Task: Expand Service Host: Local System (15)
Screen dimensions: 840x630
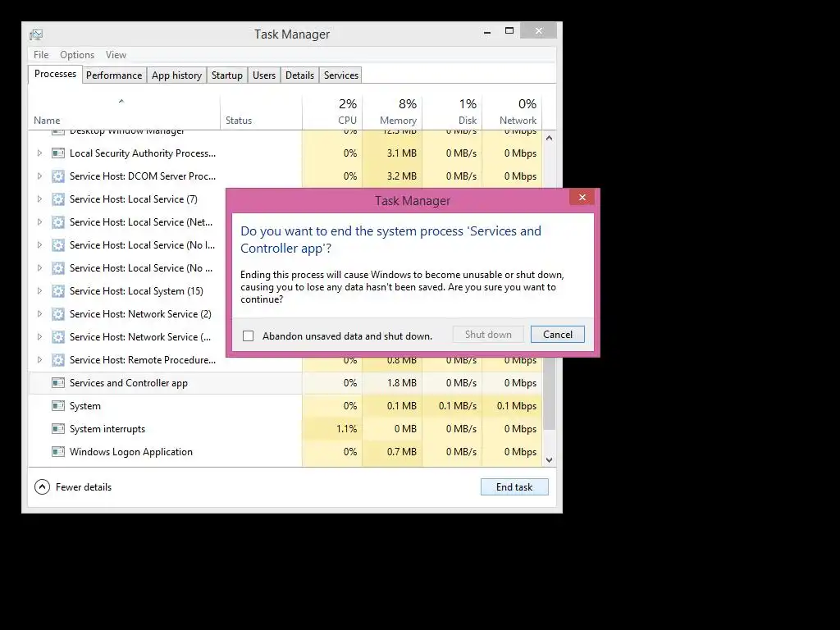Action: tap(39, 291)
